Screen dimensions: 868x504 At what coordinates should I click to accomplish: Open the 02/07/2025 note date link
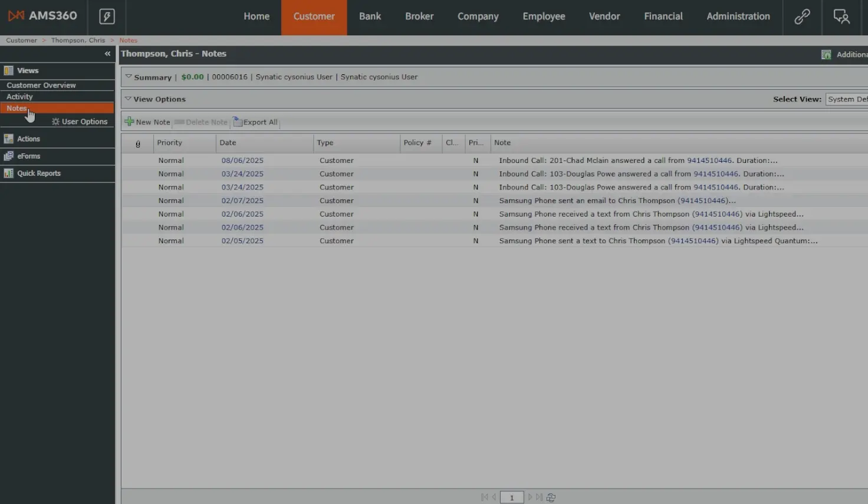point(242,201)
